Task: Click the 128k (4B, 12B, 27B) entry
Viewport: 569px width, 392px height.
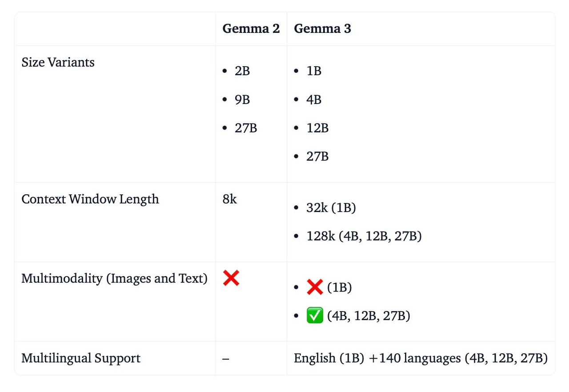Action: [364, 236]
